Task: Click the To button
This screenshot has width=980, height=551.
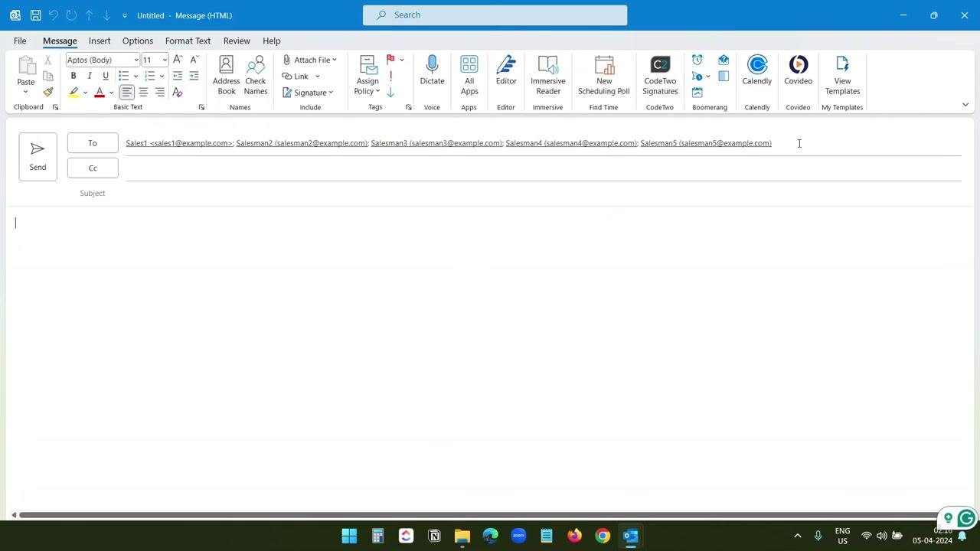Action: click(x=93, y=143)
